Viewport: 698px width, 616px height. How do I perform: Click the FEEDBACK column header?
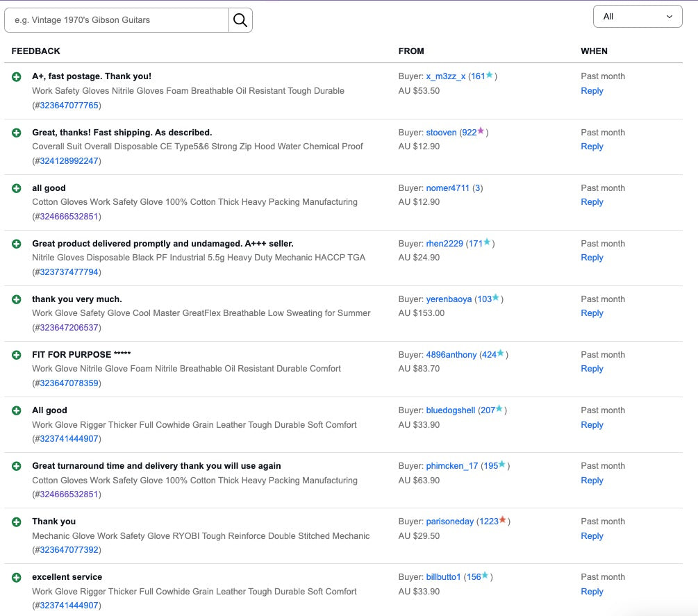(35, 51)
